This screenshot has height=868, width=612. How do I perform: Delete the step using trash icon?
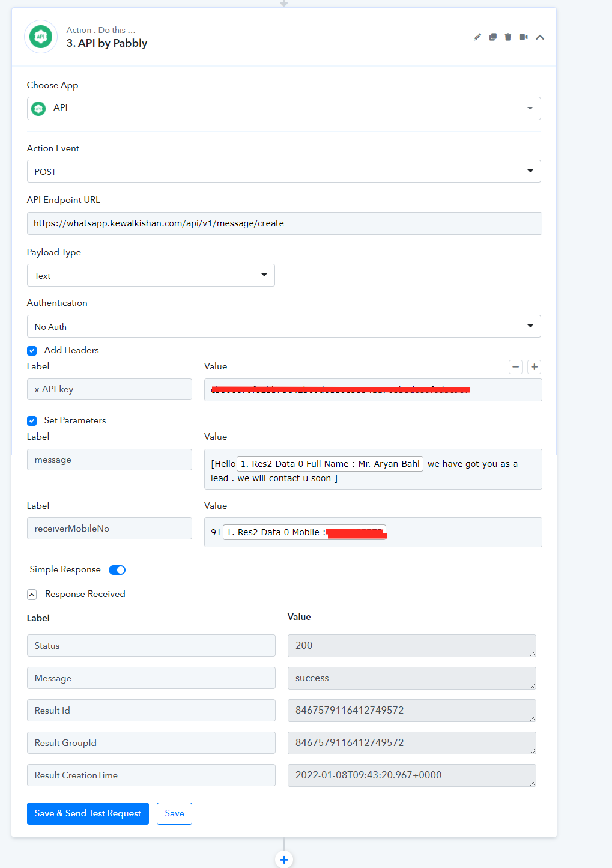tap(508, 37)
